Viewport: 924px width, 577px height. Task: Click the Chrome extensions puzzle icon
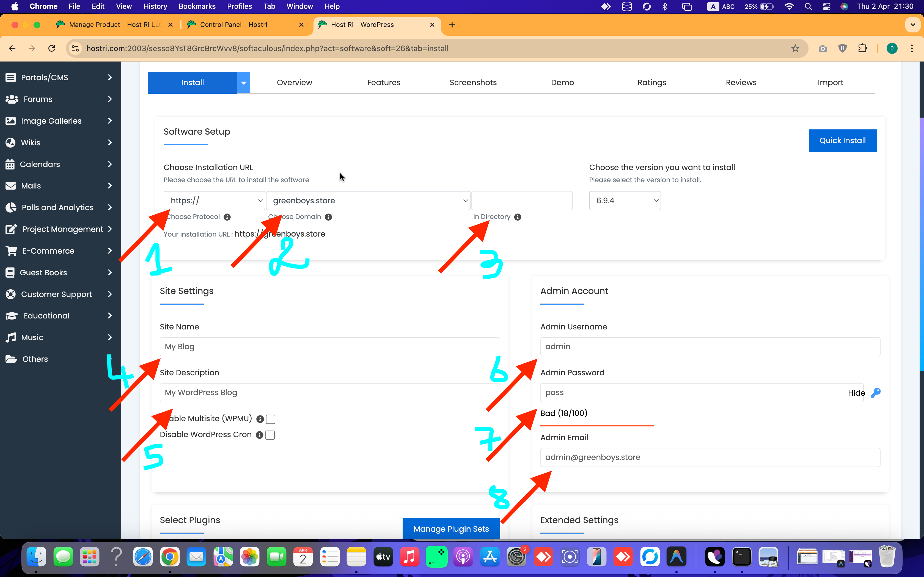click(x=862, y=48)
